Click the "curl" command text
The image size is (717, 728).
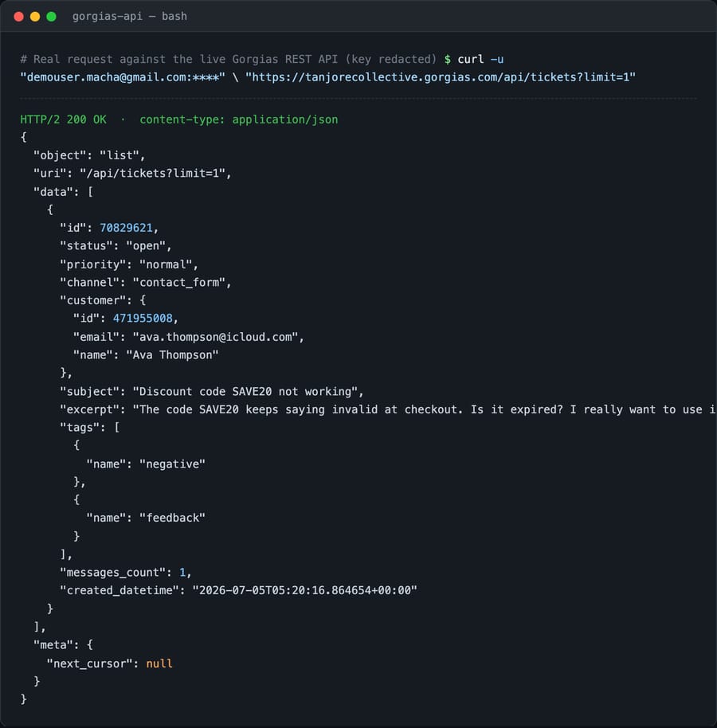[470, 60]
